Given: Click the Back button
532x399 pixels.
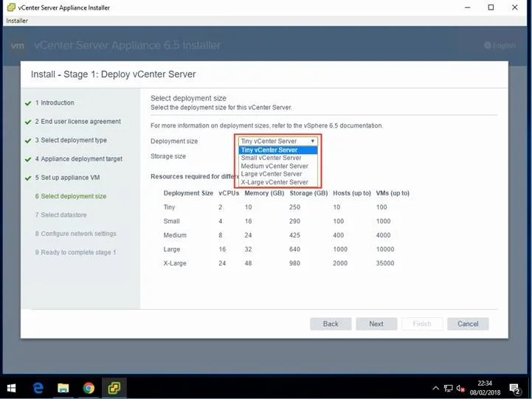Looking at the screenshot, I should coord(331,324).
